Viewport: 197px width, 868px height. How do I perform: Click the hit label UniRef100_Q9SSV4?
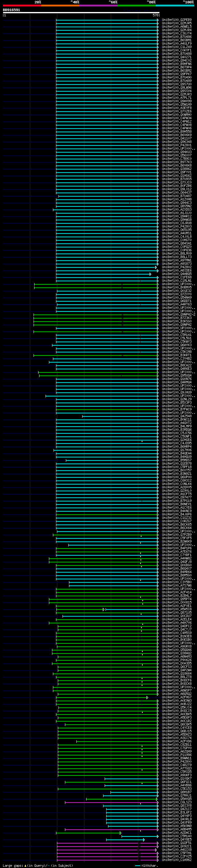[177, 91]
